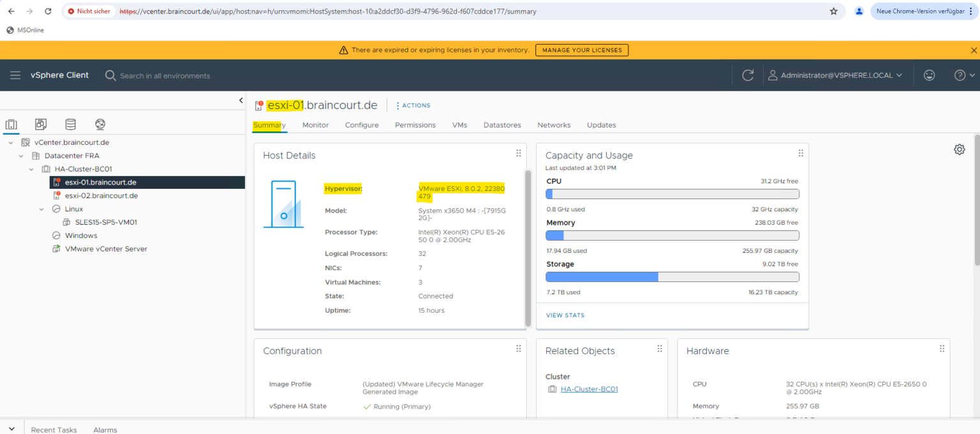Select the Hosts and Clusters inventory icon
The width and height of the screenshot is (980, 434).
point(11,124)
